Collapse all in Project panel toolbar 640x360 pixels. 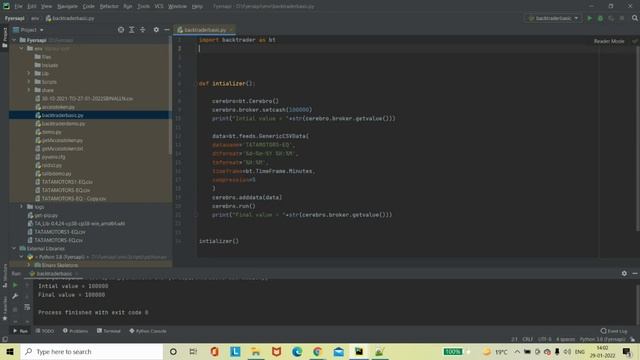point(142,30)
